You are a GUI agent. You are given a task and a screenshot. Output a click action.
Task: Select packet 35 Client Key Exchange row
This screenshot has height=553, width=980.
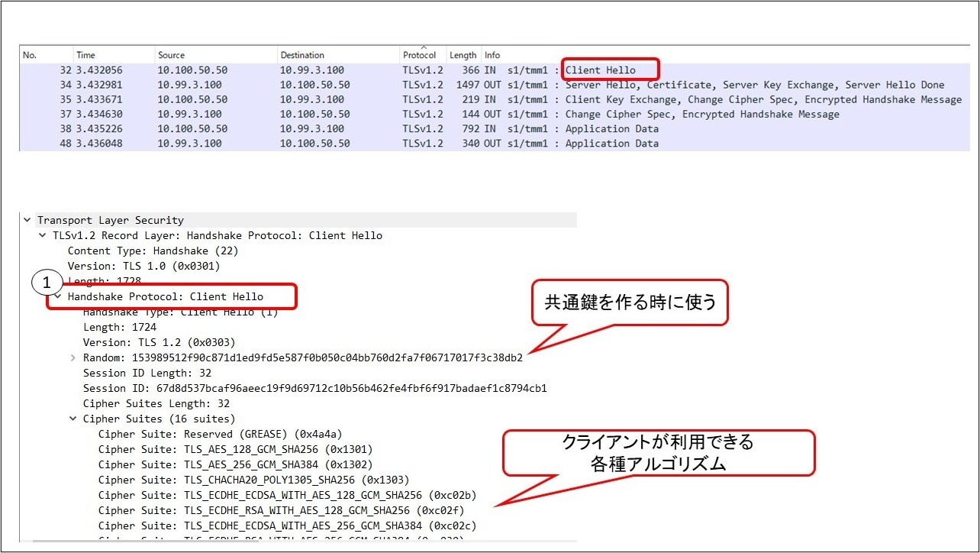tap(305, 99)
